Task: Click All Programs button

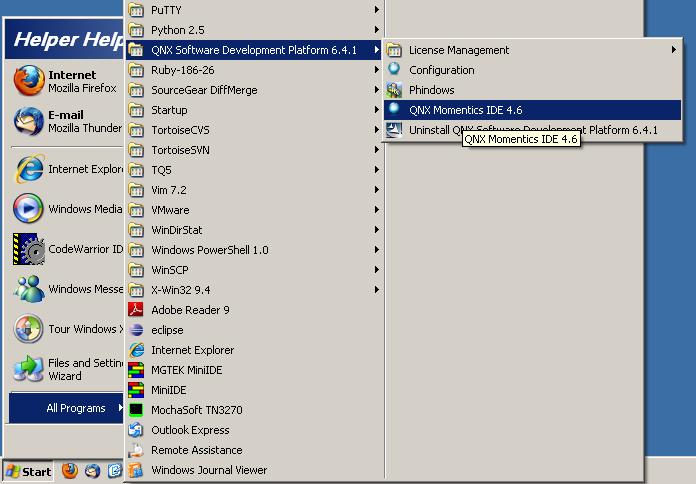Action: click(x=66, y=408)
